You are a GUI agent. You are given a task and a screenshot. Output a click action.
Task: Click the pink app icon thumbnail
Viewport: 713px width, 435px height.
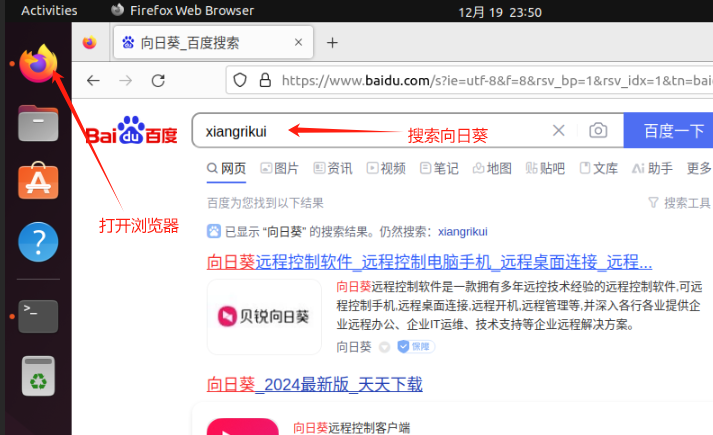tap(243, 426)
